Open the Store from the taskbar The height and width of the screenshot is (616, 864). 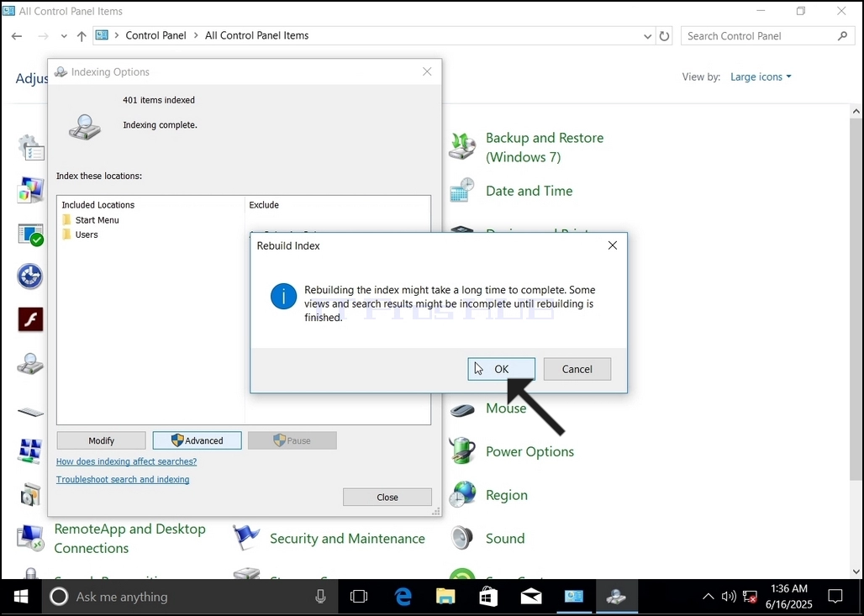488,597
